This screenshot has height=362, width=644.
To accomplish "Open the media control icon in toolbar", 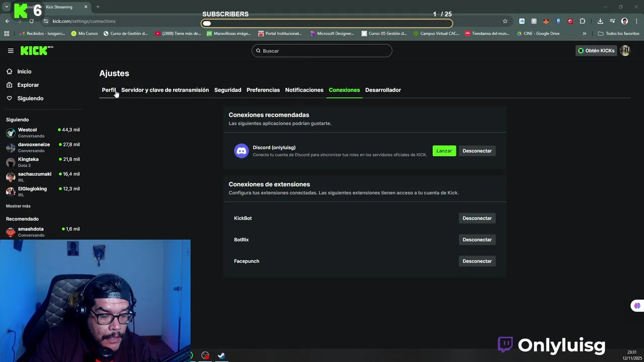I will pos(612,21).
